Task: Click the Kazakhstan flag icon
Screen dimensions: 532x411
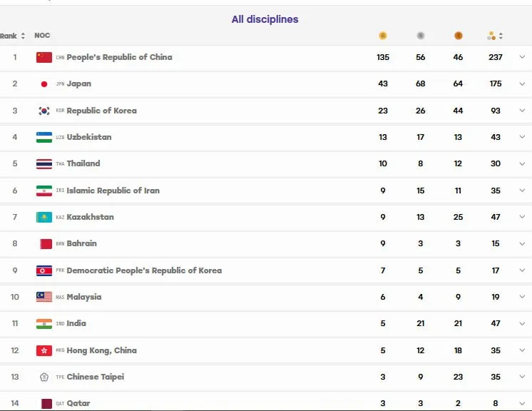Action: coord(44,217)
